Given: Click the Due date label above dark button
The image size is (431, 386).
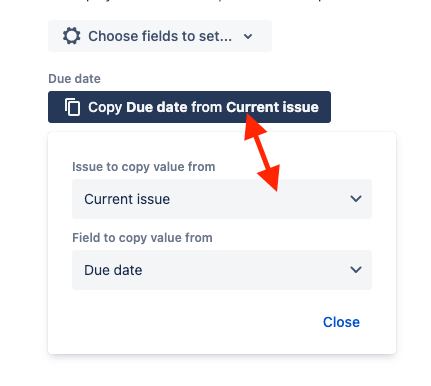Looking at the screenshot, I should [74, 79].
